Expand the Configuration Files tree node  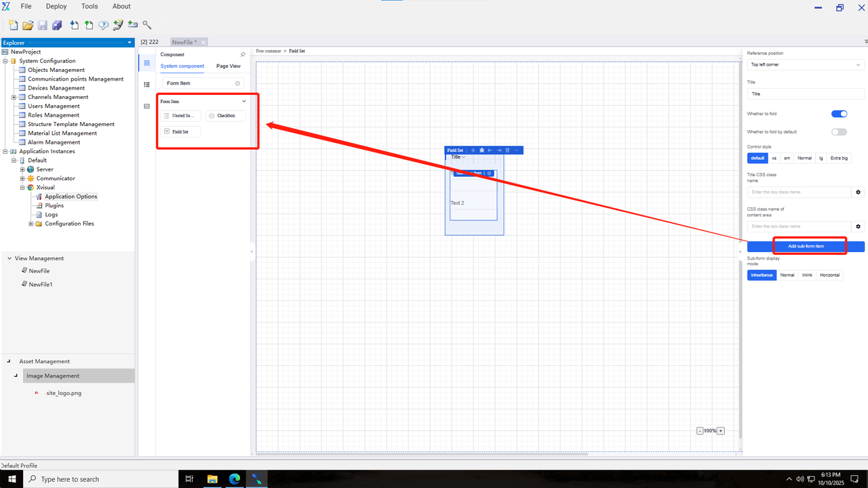[31, 224]
